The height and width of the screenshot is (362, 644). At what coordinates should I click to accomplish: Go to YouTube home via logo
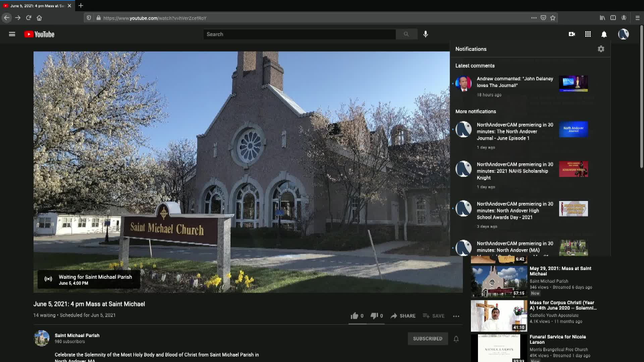tap(39, 34)
